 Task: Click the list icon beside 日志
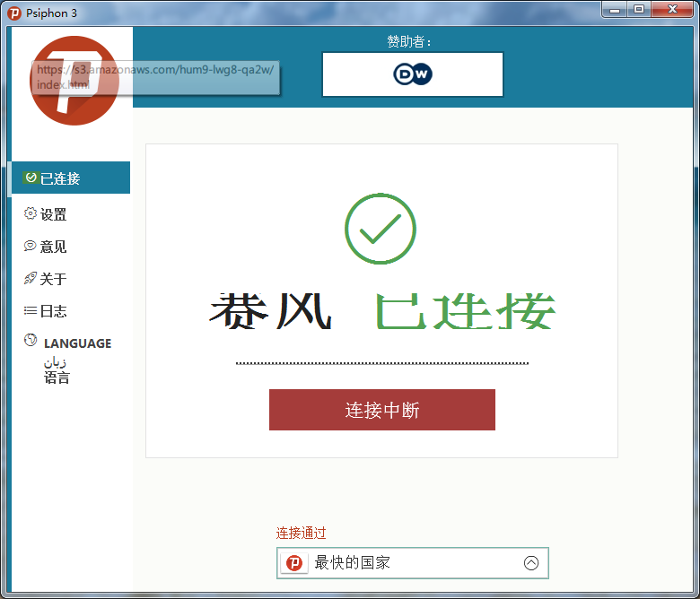tap(31, 310)
